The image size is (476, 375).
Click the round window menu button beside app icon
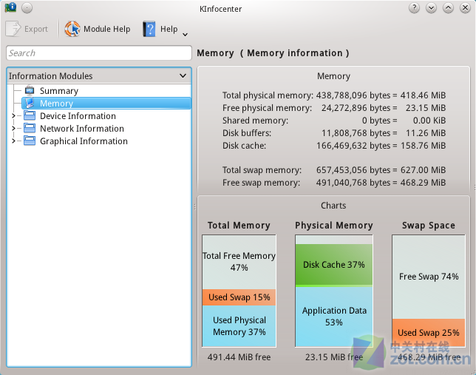coord(27,8)
